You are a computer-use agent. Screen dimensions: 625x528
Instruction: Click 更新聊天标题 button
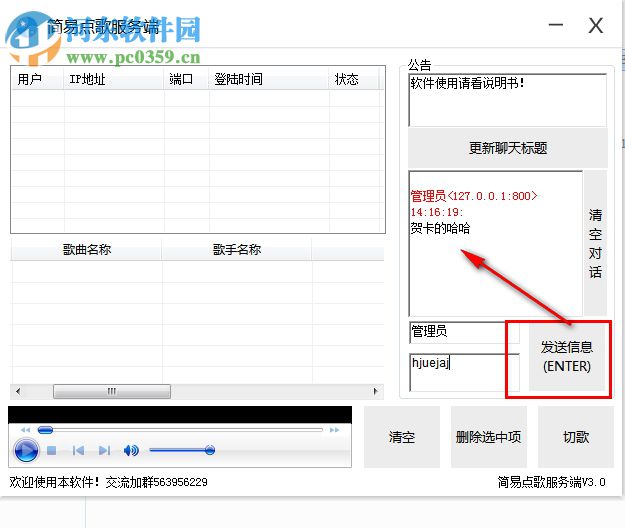tap(508, 148)
